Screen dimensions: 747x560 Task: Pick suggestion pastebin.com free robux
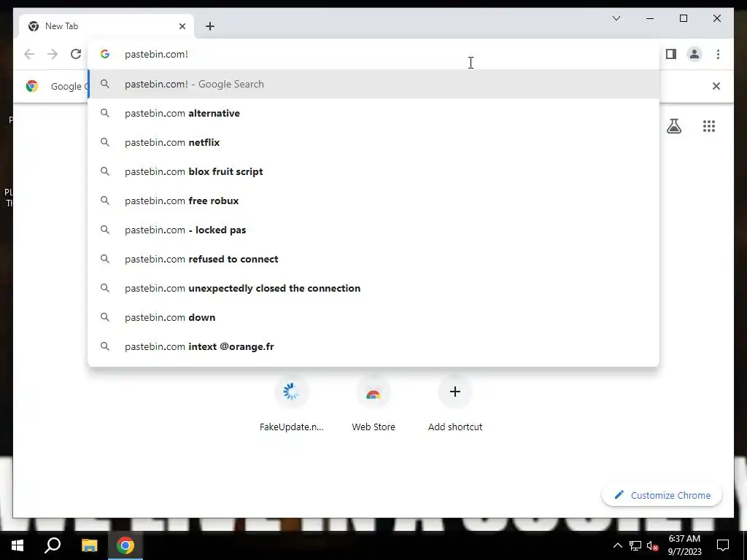click(374, 201)
